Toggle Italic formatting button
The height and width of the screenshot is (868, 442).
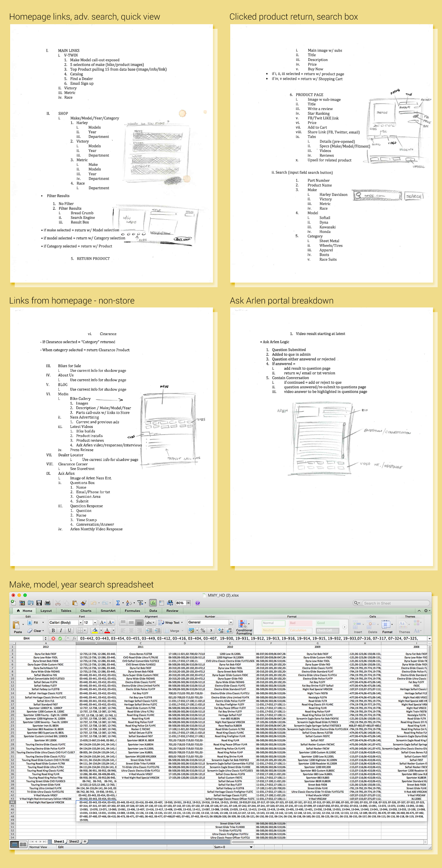point(61,630)
